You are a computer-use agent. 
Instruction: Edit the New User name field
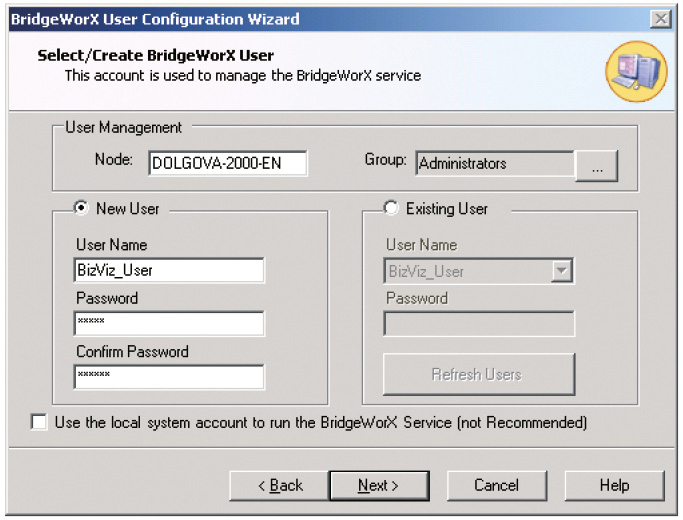169,270
